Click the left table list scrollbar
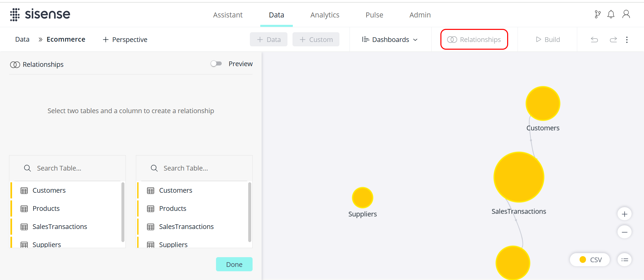Viewport: 644px width, 280px height. (x=123, y=212)
